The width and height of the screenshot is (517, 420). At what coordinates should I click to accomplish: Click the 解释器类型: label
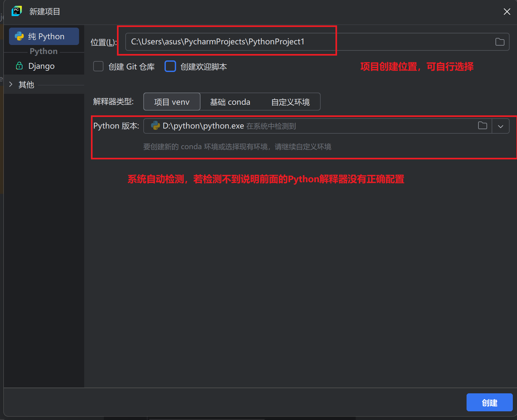click(x=113, y=102)
